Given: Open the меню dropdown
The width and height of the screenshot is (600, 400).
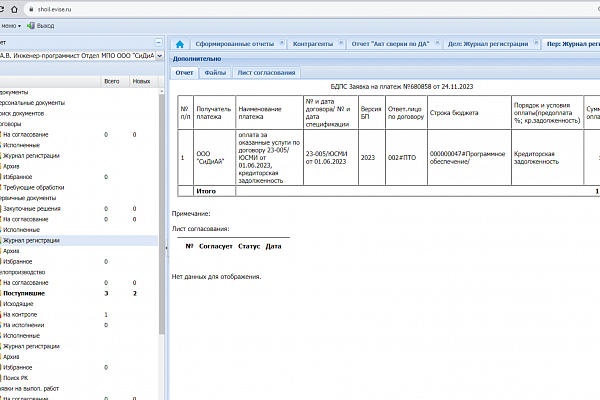Looking at the screenshot, I should (x=11, y=26).
